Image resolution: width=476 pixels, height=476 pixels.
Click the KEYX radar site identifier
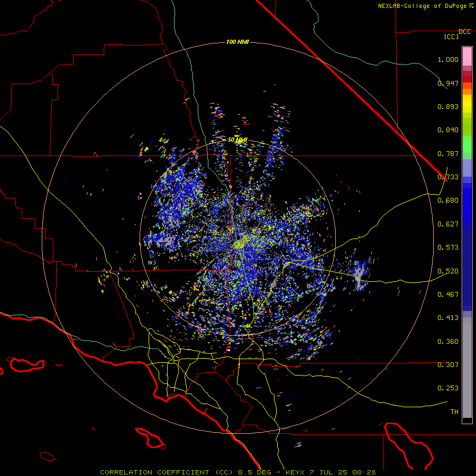tap(295, 472)
